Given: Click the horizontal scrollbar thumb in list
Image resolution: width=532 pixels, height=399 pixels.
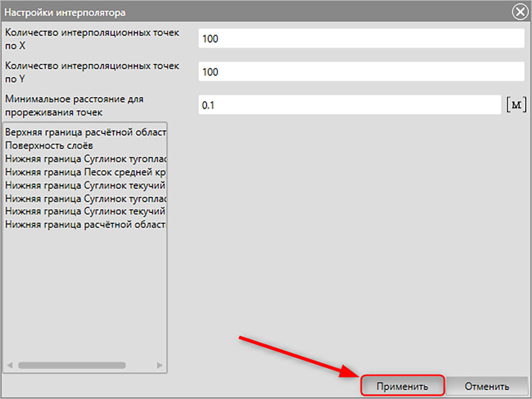Looking at the screenshot, I should tap(72, 365).
